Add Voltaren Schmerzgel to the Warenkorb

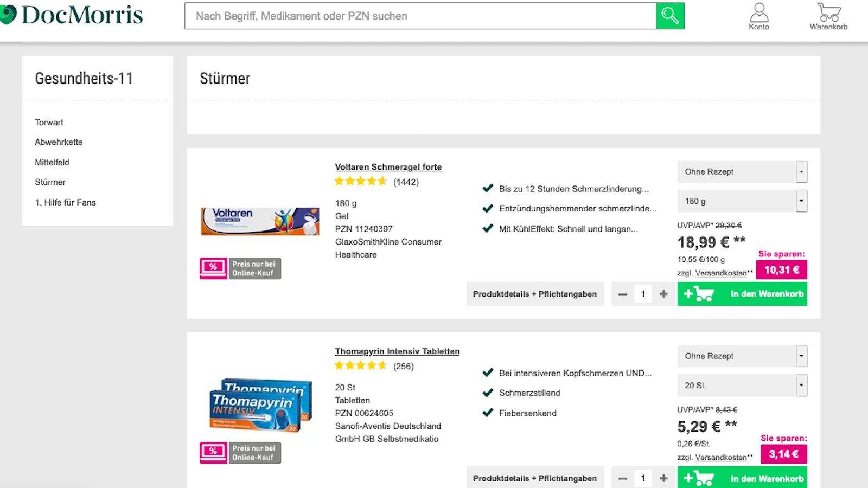pos(742,294)
